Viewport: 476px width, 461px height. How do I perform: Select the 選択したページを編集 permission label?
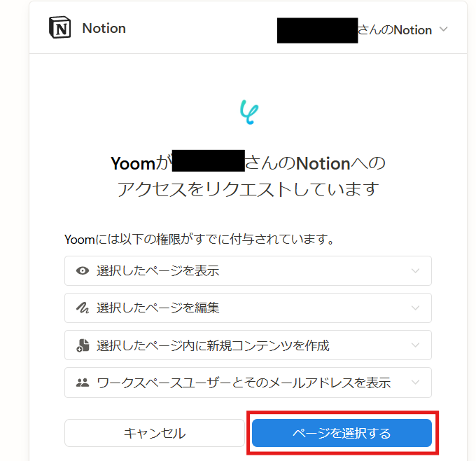pos(157,308)
